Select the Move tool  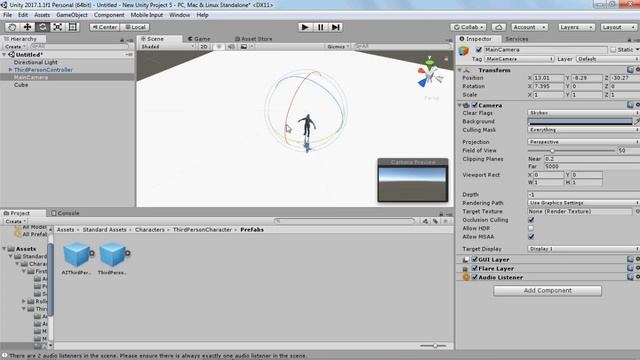pyautogui.click(x=27, y=27)
